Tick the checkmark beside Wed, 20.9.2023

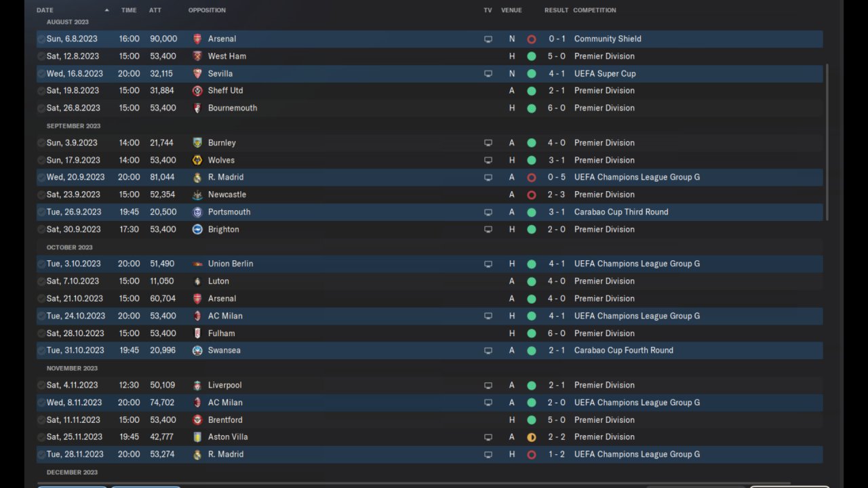tap(41, 178)
